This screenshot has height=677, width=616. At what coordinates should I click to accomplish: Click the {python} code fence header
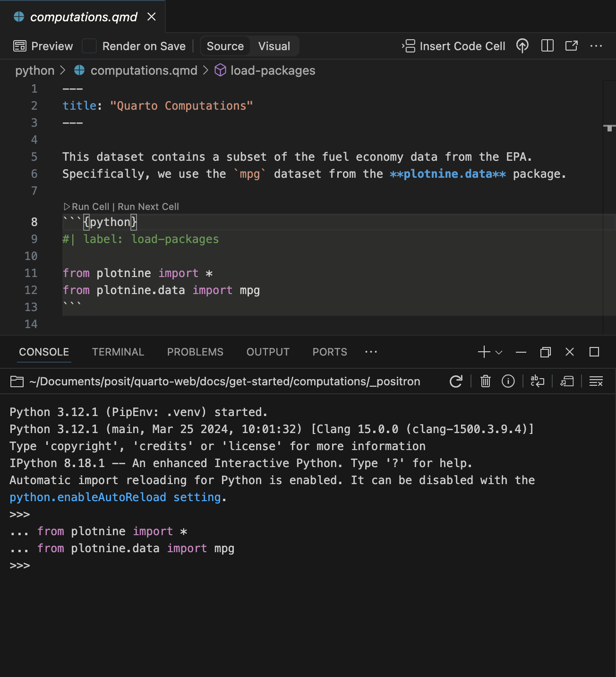[100, 222]
